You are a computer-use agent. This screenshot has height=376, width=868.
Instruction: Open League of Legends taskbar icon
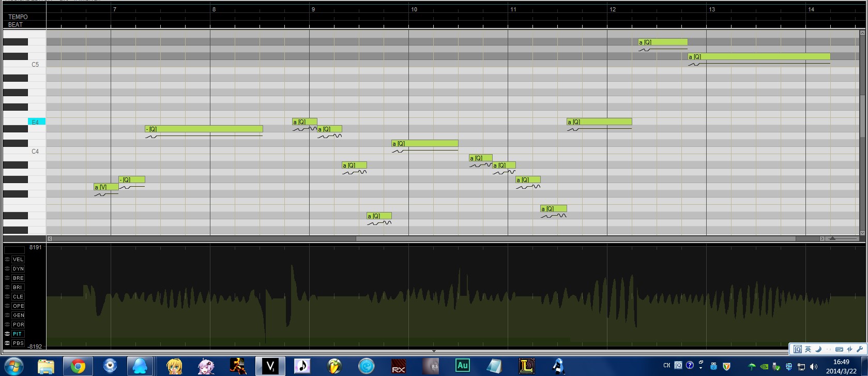click(x=526, y=366)
